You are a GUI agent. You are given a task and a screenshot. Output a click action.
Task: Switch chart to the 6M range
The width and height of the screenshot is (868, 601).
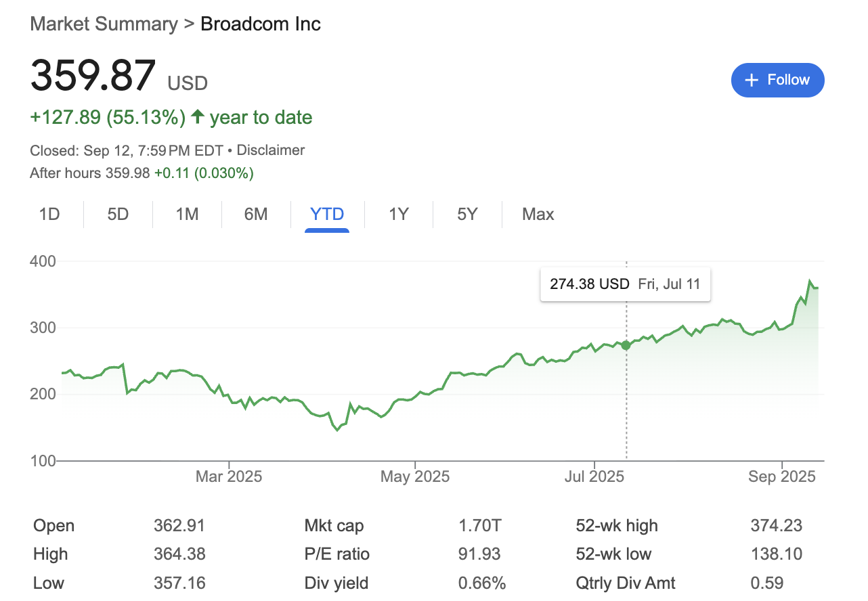coord(256,215)
